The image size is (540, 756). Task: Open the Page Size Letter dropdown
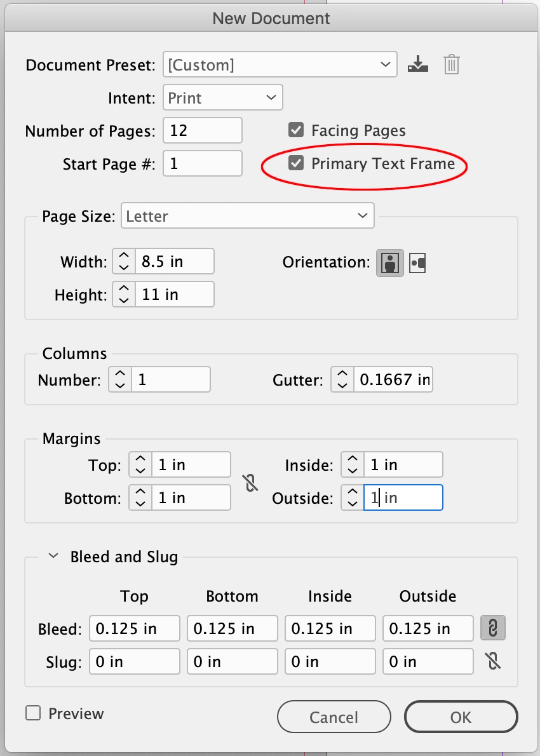click(x=247, y=216)
